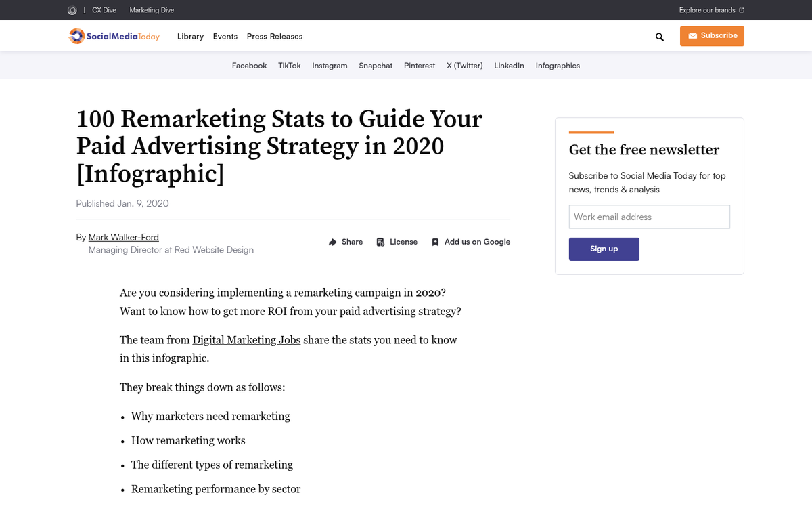This screenshot has height=508, width=812.
Task: Select the Facebook topic tab
Action: pos(249,66)
